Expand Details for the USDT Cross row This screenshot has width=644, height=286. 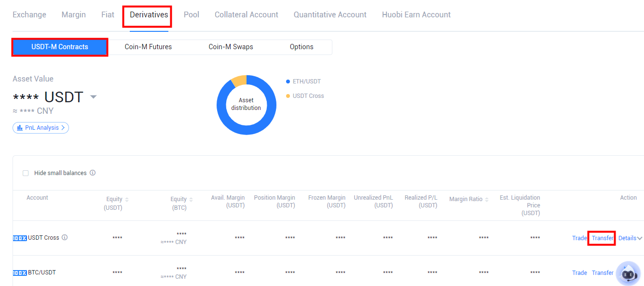click(x=630, y=238)
